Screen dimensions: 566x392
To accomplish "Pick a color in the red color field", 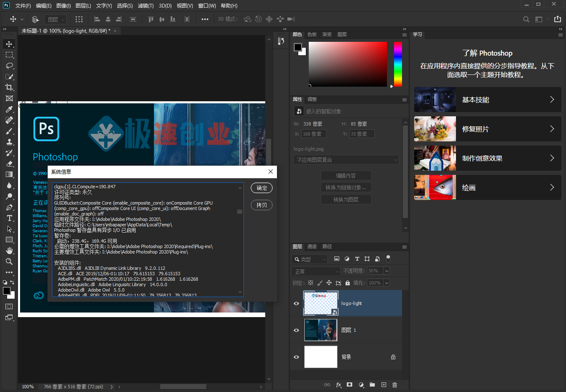I will pyautogui.click(x=348, y=64).
